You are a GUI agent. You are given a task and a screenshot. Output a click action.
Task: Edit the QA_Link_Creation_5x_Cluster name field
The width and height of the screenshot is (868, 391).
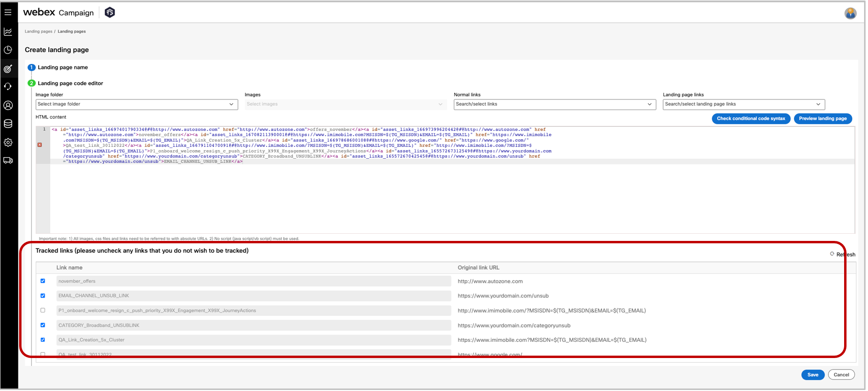(254, 340)
